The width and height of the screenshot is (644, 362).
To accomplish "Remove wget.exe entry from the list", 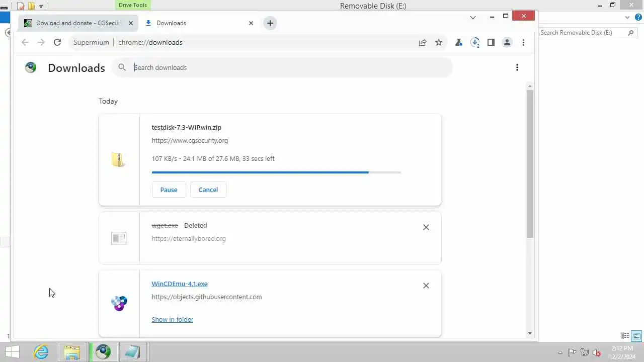I will click(x=426, y=227).
